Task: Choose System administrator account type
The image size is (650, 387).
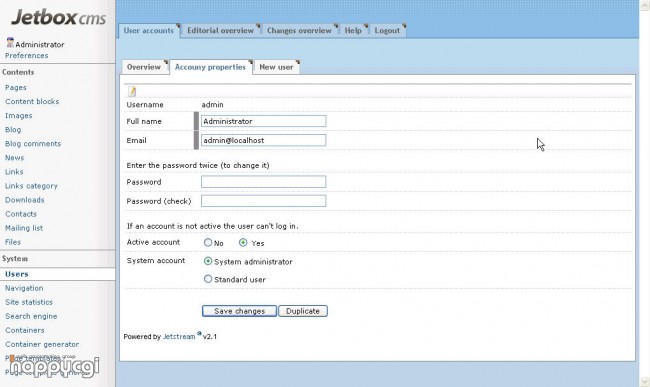Action: [208, 261]
